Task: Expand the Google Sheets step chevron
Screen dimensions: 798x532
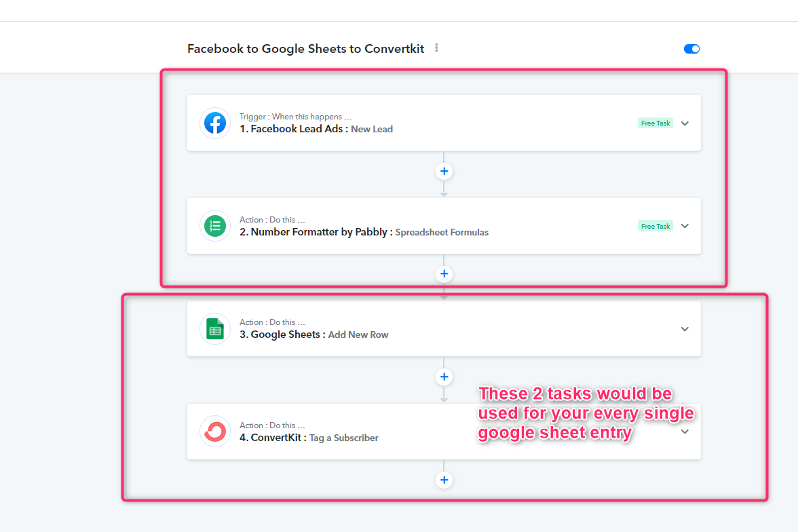Action: click(x=685, y=329)
